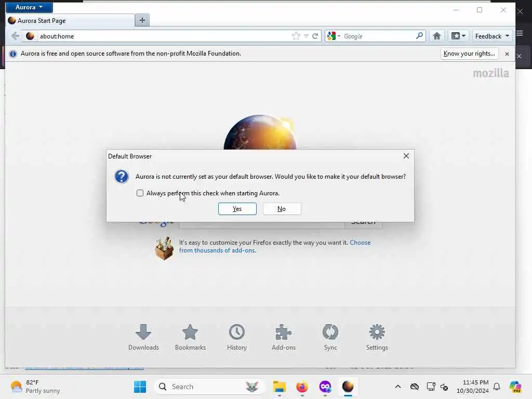
Task: Click the display network tray icon
Action: [x=431, y=387]
